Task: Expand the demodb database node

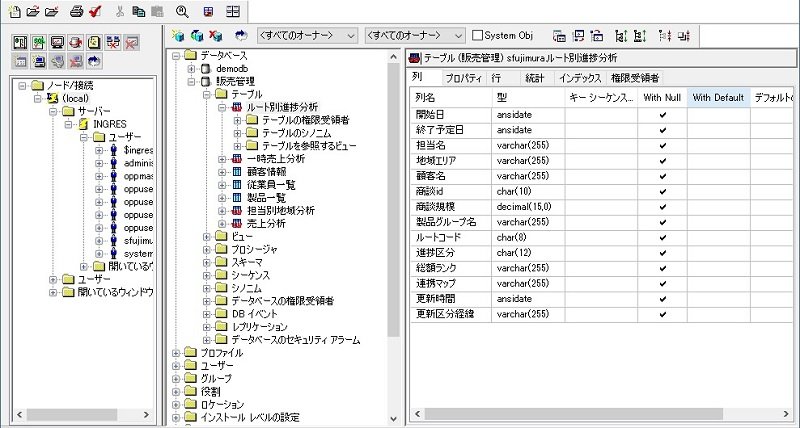Action: pos(191,68)
